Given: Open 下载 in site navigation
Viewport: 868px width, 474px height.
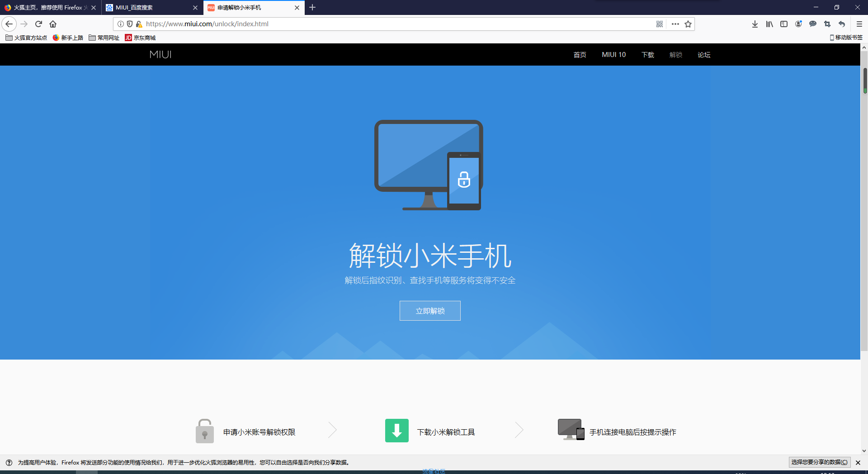Looking at the screenshot, I should (x=648, y=55).
